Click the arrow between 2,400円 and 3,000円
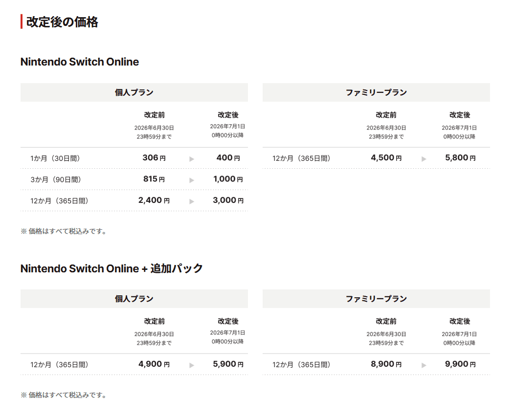Viewport: 514px width, 420px height. (x=192, y=202)
